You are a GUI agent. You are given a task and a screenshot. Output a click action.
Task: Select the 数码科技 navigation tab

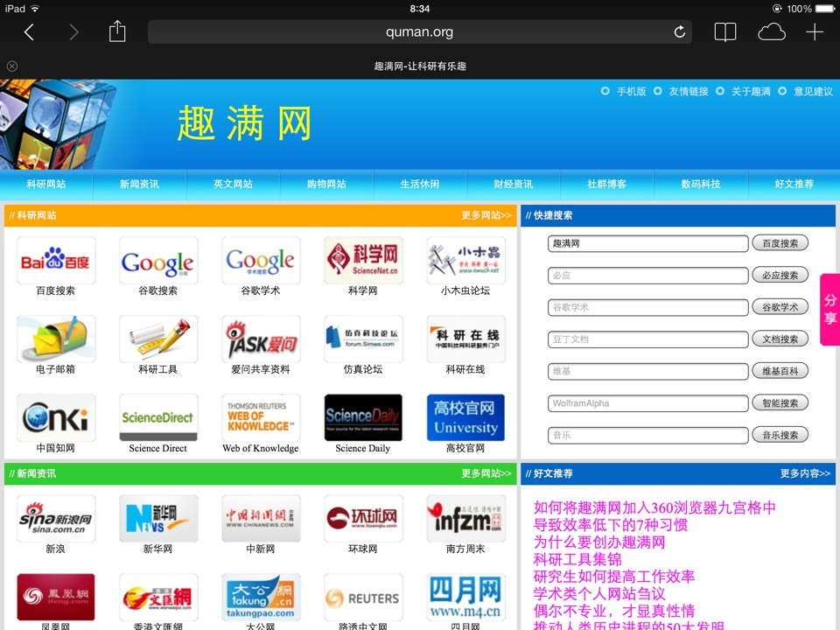pos(701,185)
